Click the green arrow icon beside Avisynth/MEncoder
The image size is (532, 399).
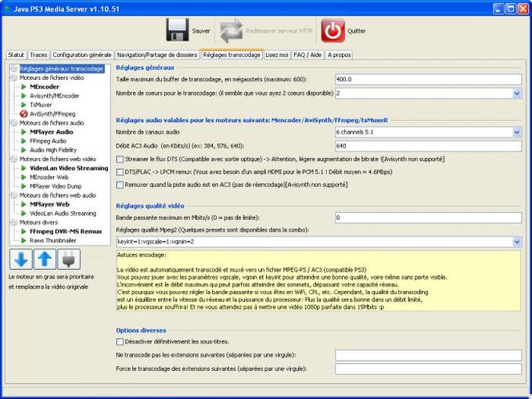23,95
